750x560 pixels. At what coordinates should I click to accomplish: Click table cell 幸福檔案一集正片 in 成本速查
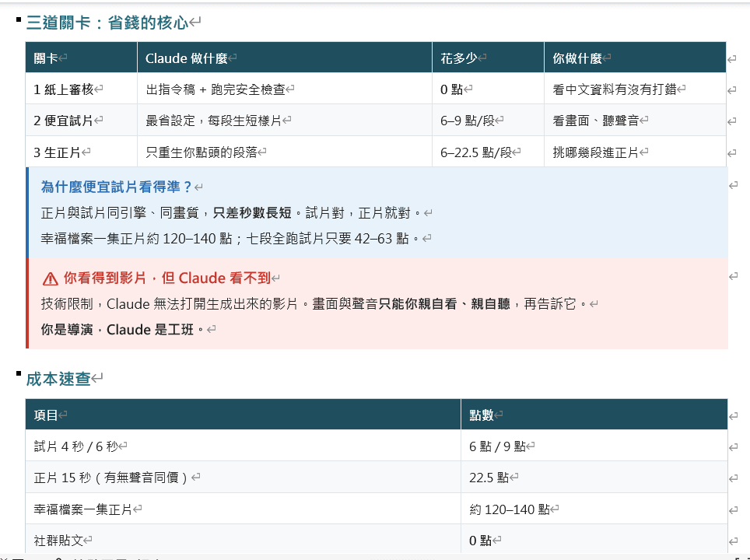point(243,509)
